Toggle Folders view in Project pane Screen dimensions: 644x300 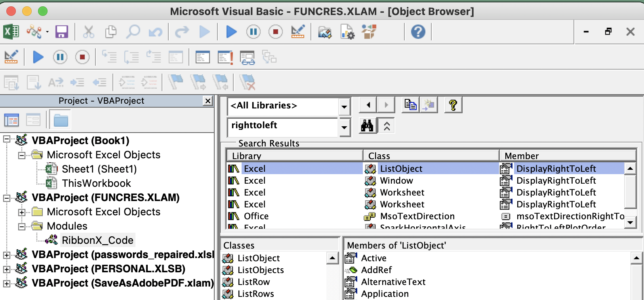(61, 120)
